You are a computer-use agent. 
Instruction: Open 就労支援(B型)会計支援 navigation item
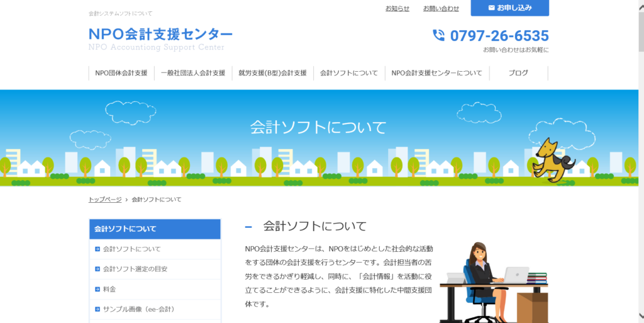273,73
